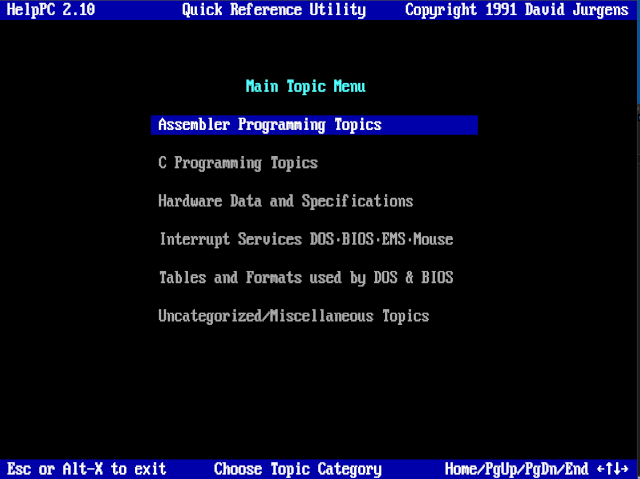
Task: Select Assembler Programming Topics entry
Action: pos(270,125)
